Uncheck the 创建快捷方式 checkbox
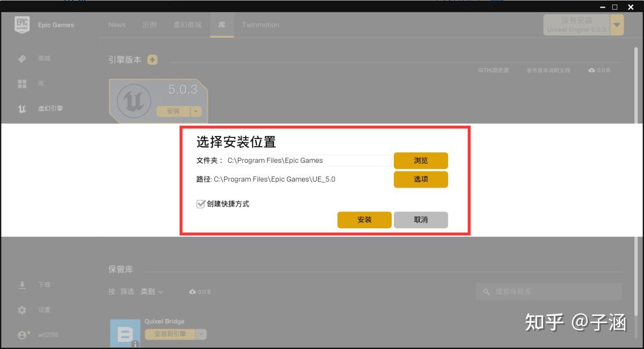644x349 pixels. click(200, 203)
